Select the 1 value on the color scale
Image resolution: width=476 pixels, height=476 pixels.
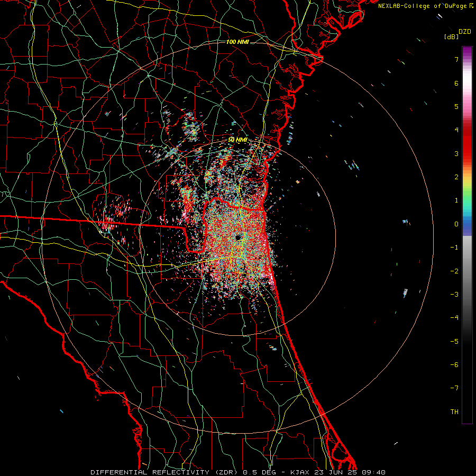coord(456,200)
